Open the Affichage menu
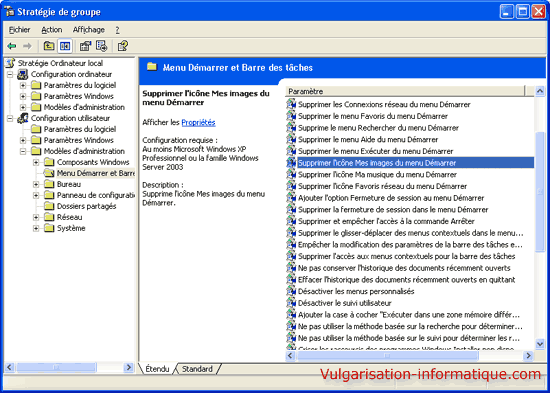This screenshot has height=393, width=550. point(89,30)
